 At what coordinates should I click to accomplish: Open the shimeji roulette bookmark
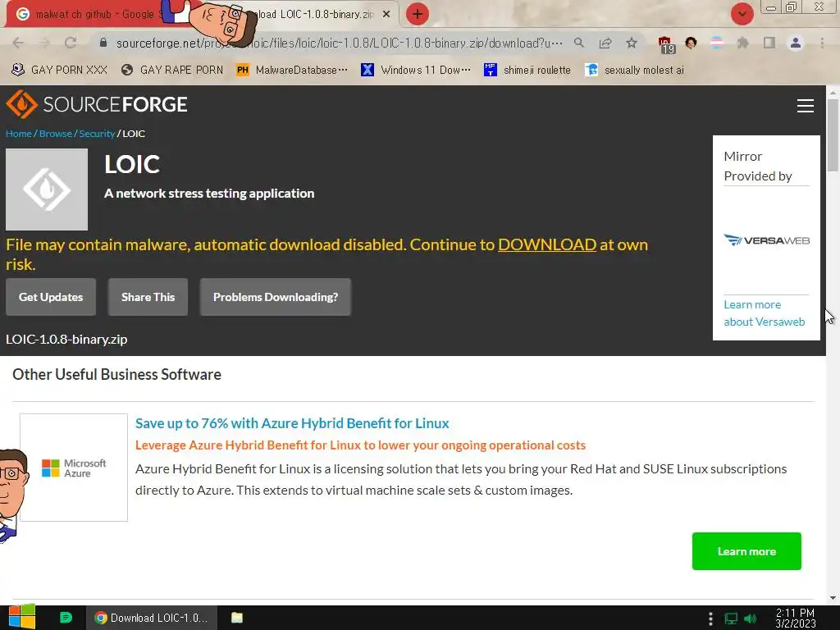tap(527, 70)
